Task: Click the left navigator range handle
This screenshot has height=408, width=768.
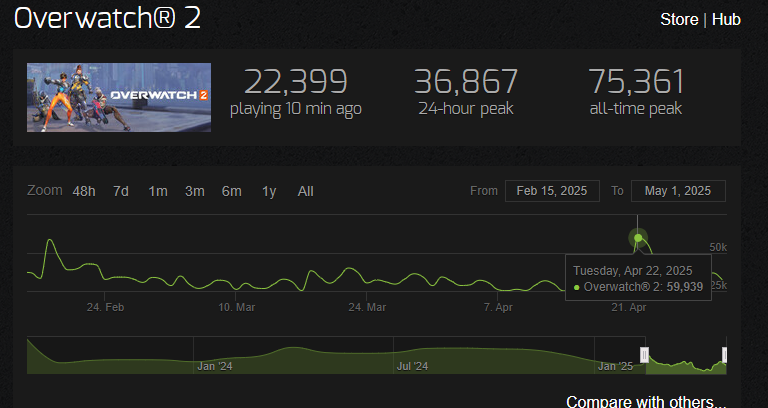Action: click(645, 355)
